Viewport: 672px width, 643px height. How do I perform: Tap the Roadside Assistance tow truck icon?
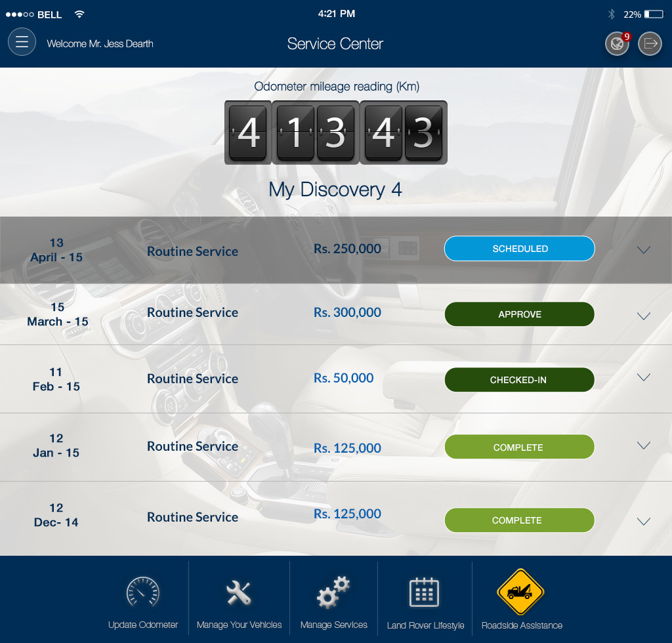pyautogui.click(x=520, y=592)
